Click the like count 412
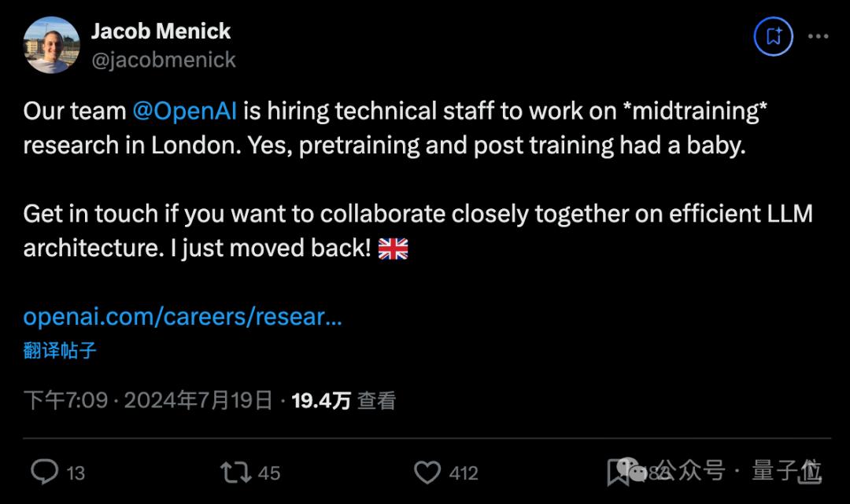 pos(464,473)
